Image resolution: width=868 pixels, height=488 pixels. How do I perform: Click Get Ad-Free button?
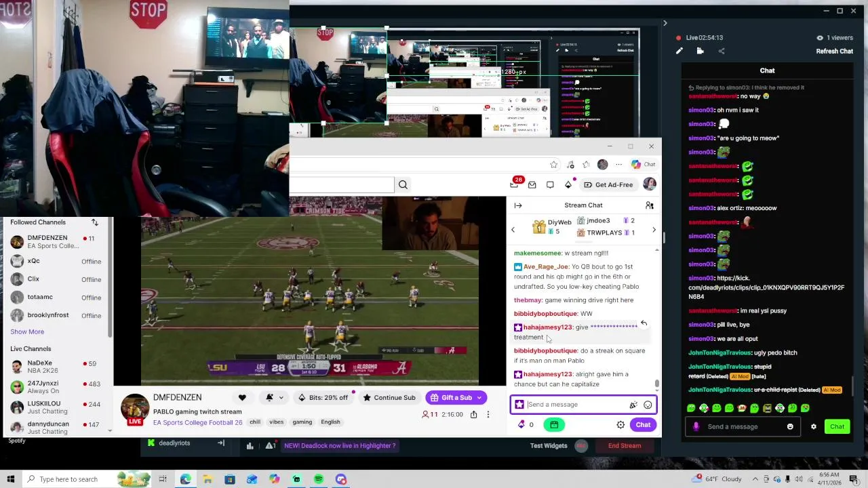608,184
